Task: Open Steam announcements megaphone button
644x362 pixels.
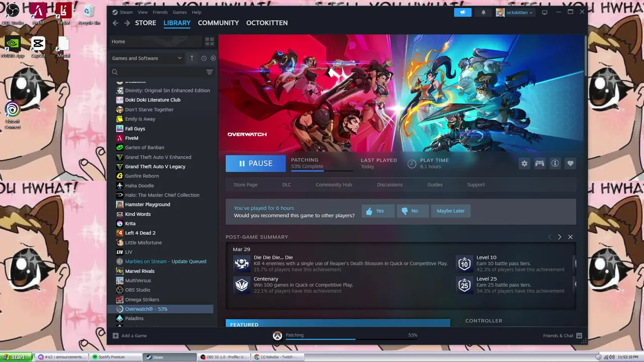Action: pyautogui.click(x=463, y=13)
